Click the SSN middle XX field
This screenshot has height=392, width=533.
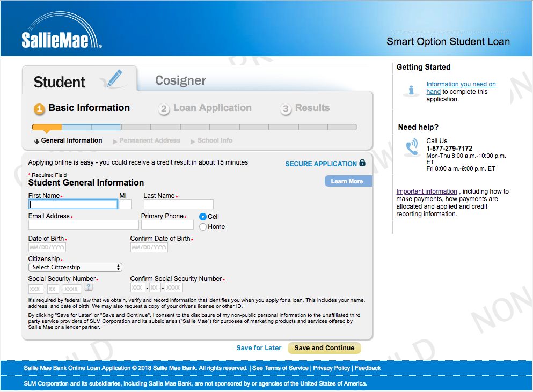pyautogui.click(x=53, y=289)
